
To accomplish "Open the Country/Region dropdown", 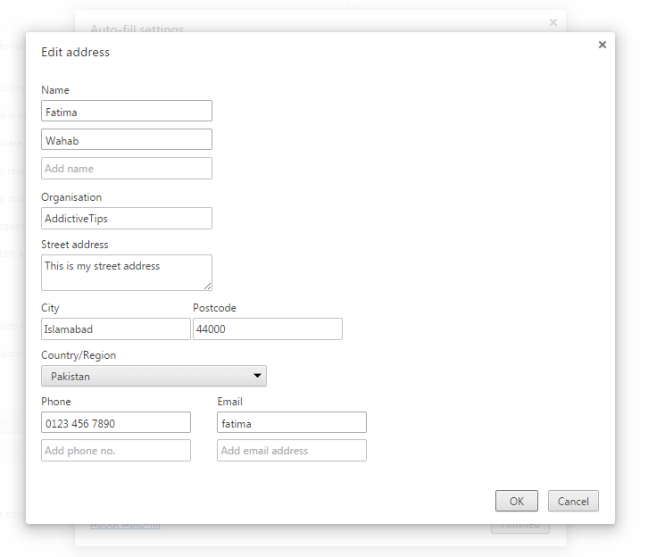I will (154, 376).
